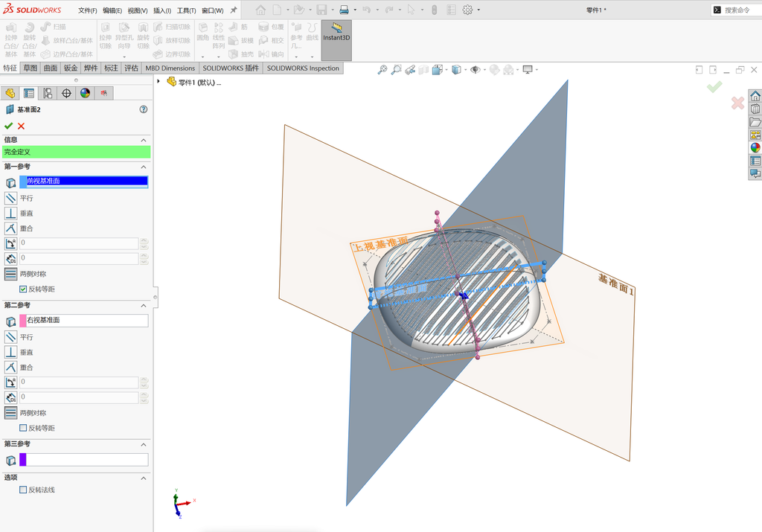Screen dimensions: 762x532
Task: Click the search commands box
Action: (736, 10)
